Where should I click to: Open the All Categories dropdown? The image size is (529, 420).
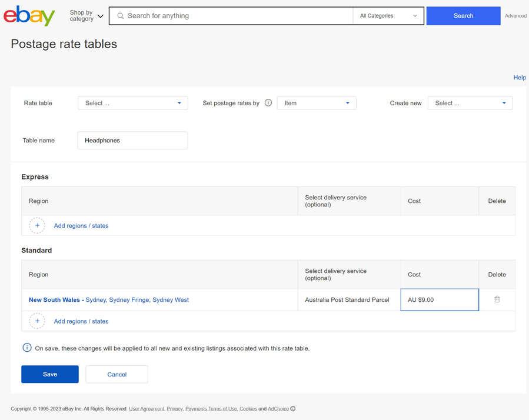[388, 16]
